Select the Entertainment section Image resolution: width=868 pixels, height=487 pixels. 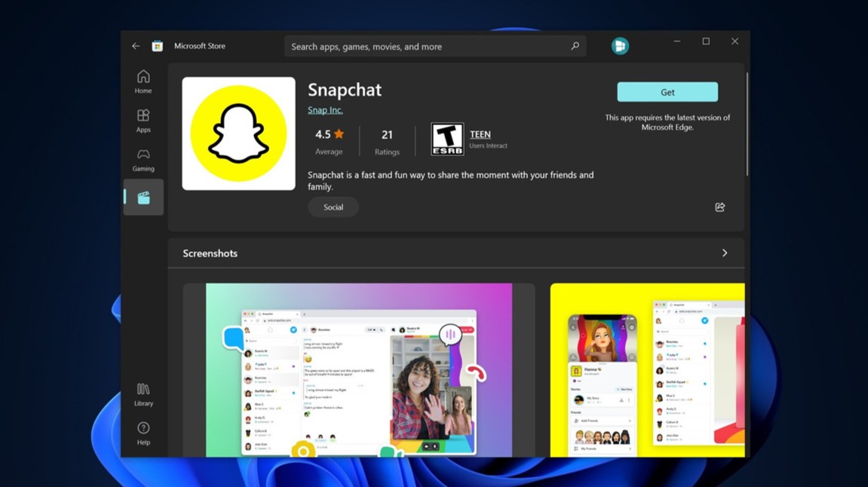[x=143, y=197]
